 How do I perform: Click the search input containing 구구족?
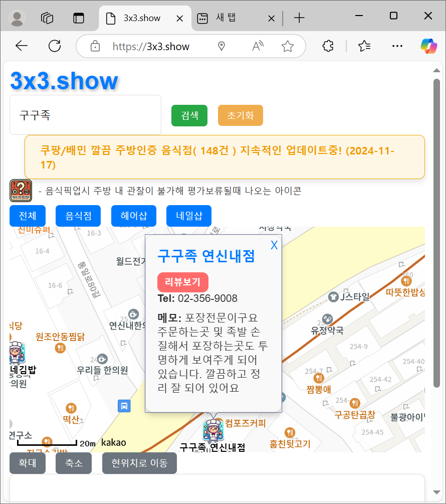(85, 115)
